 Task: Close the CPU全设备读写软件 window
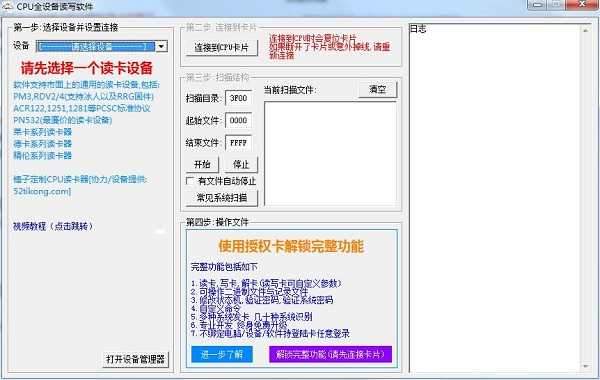(x=581, y=5)
